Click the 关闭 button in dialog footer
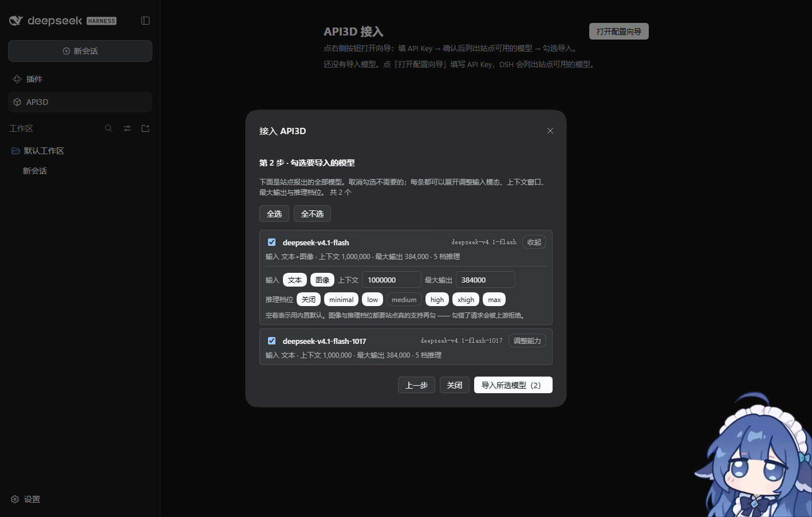The height and width of the screenshot is (517, 812). (455, 385)
